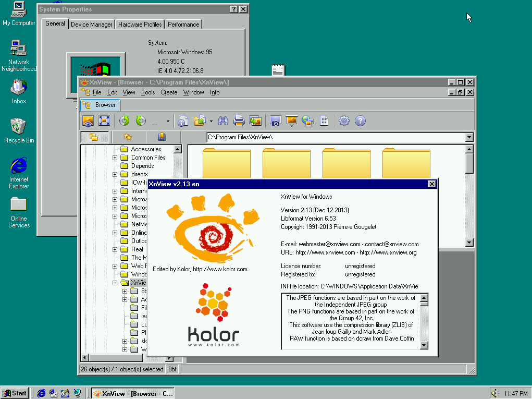Select the Inbox desktop icon
The width and height of the screenshot is (532, 399).
(x=19, y=92)
